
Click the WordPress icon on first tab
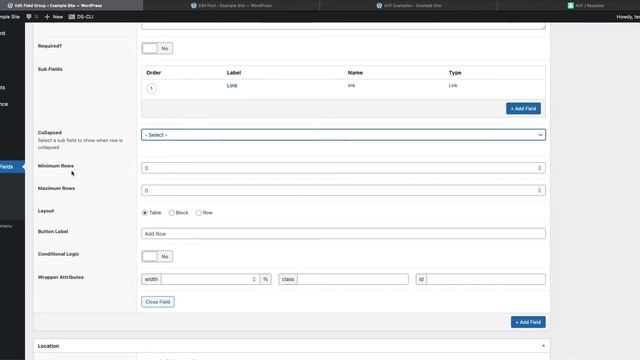10,5
